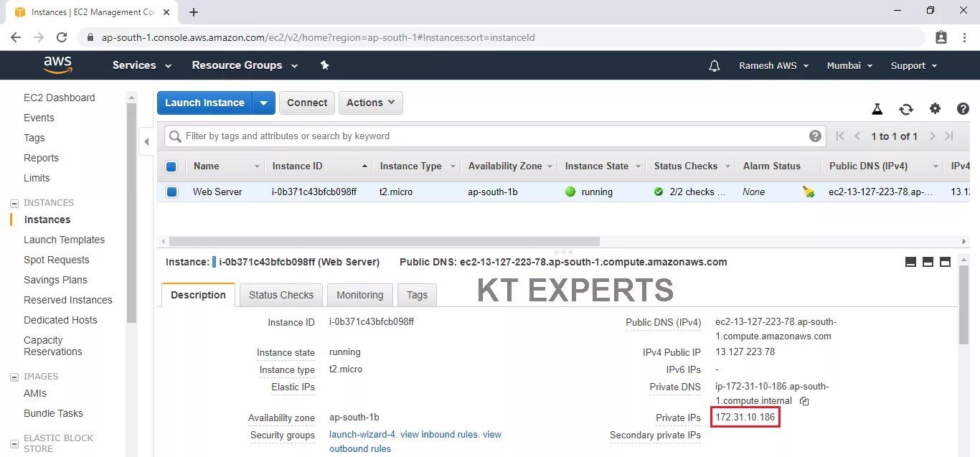
Task: Open the browser extension icon
Action: [x=941, y=37]
